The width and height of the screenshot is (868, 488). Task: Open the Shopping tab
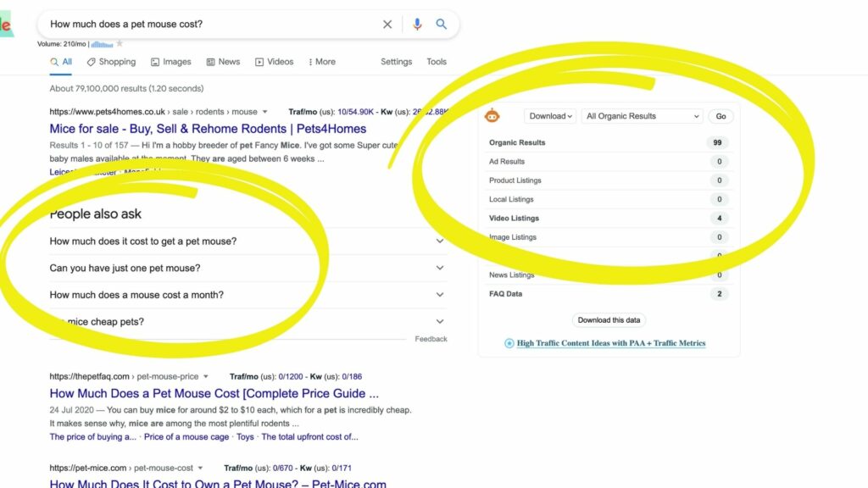pos(111,62)
